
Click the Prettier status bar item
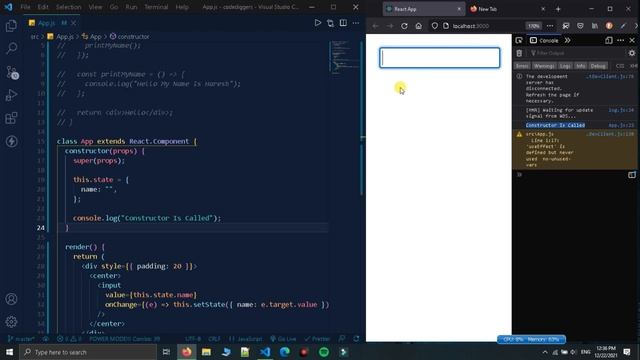pyautogui.click(x=317, y=339)
